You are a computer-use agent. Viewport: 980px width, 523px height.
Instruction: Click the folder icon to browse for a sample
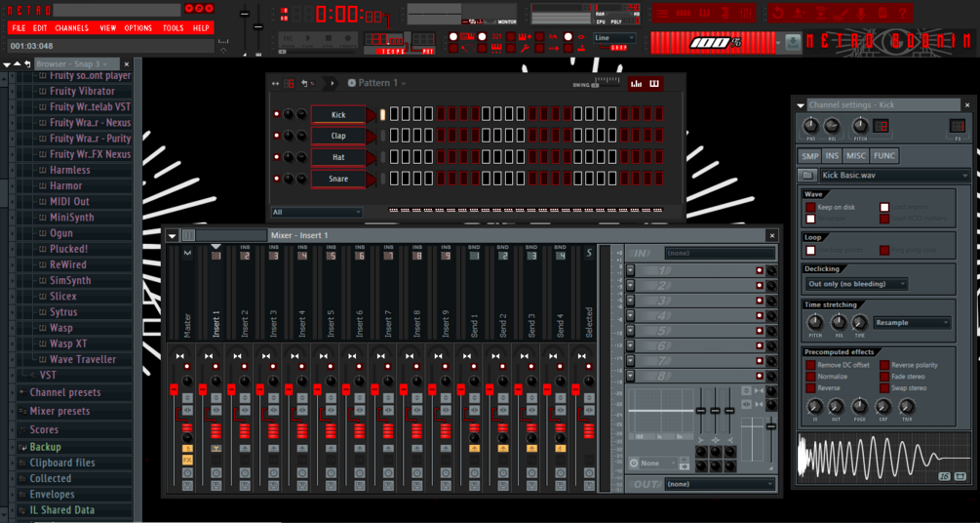point(807,176)
